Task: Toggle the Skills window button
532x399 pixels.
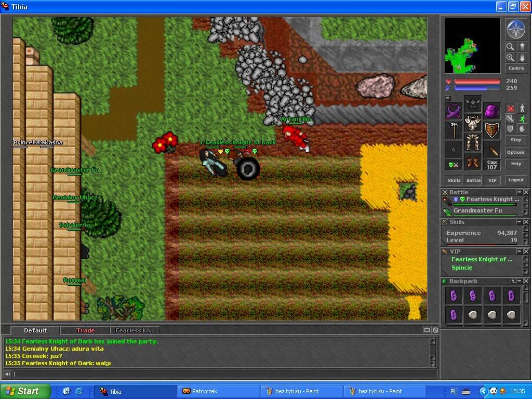Action: coord(454,180)
